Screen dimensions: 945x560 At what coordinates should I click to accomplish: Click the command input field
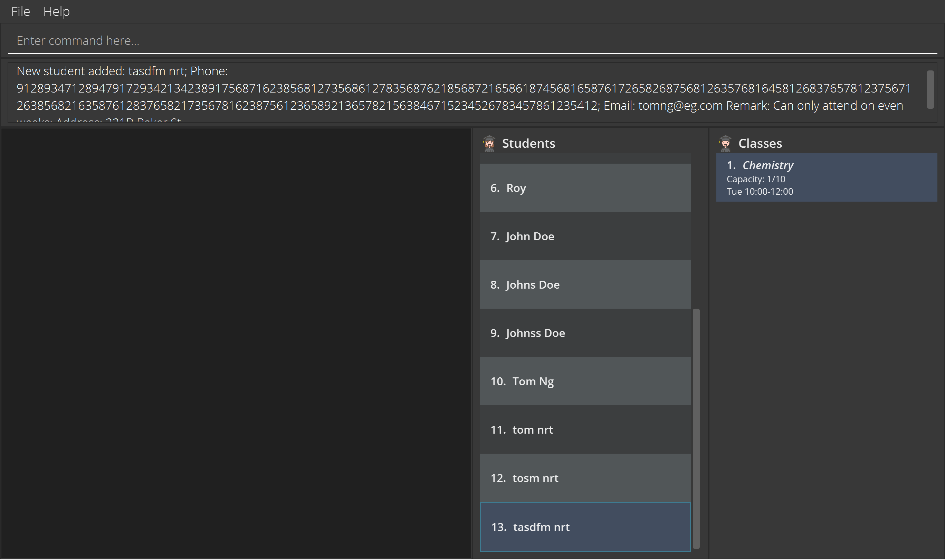(x=472, y=40)
